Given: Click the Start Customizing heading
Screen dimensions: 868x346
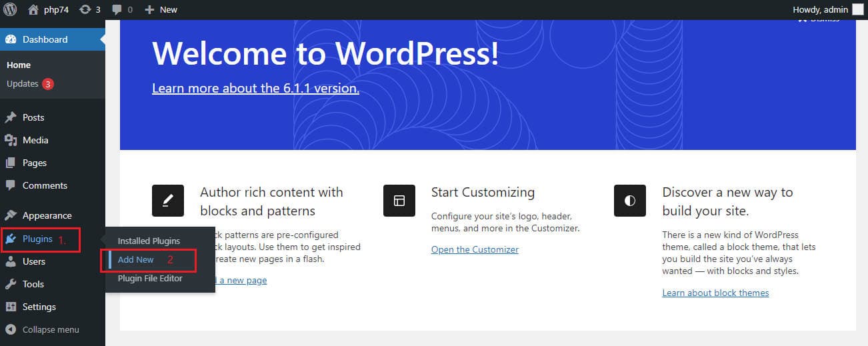Looking at the screenshot, I should tap(483, 192).
